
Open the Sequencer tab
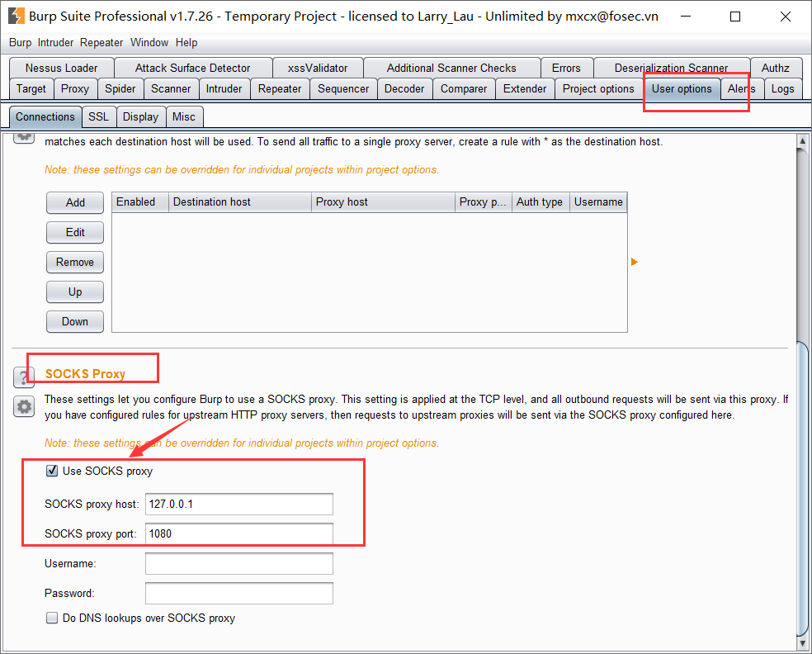343,88
